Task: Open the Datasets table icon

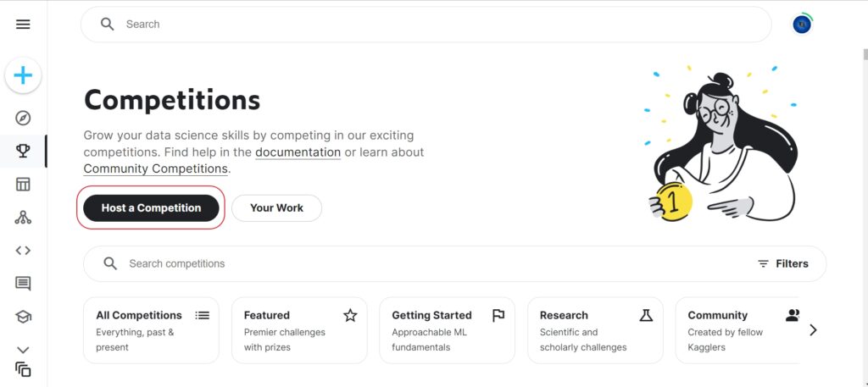Action: pyautogui.click(x=23, y=184)
